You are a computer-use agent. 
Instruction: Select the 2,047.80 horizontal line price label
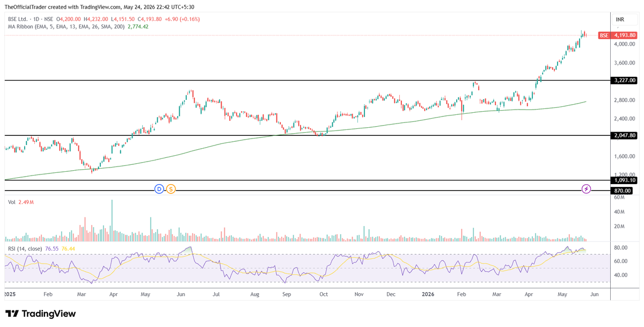click(x=624, y=136)
